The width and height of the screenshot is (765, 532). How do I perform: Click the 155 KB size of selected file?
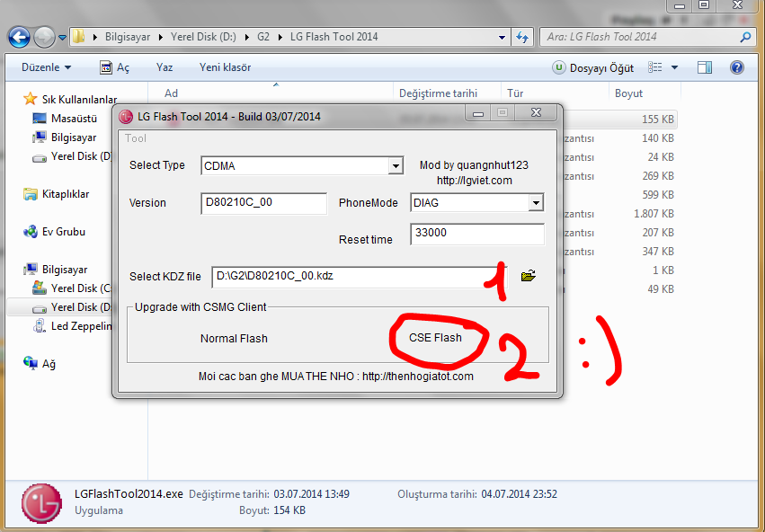click(658, 119)
